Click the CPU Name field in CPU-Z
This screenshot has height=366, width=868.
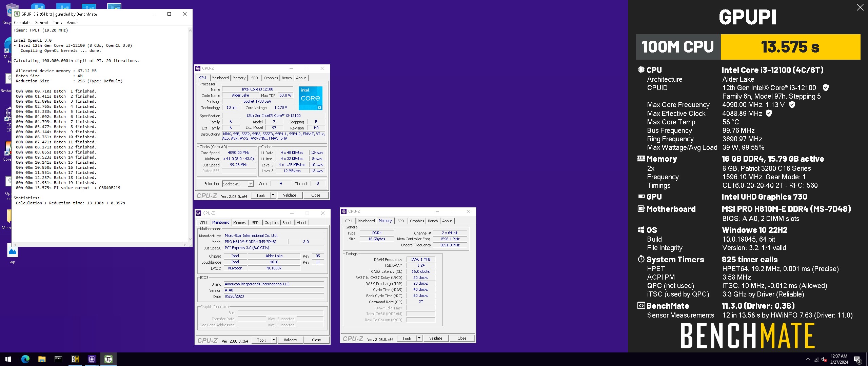(258, 89)
